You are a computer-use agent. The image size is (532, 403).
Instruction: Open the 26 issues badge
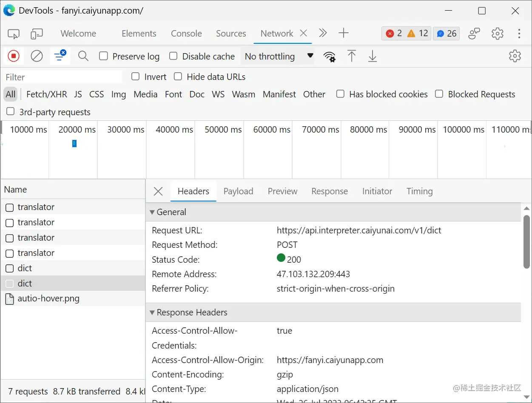coord(447,34)
